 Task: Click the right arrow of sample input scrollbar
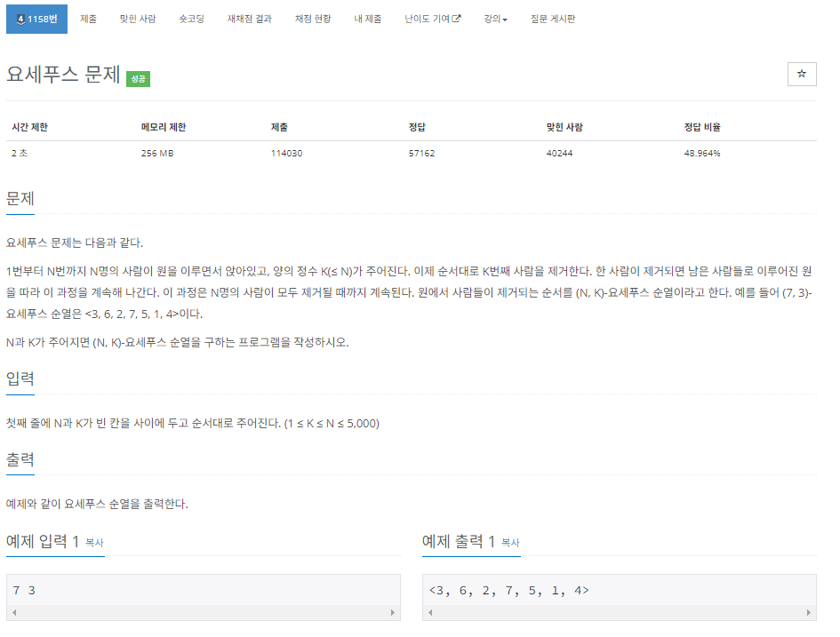[x=395, y=612]
